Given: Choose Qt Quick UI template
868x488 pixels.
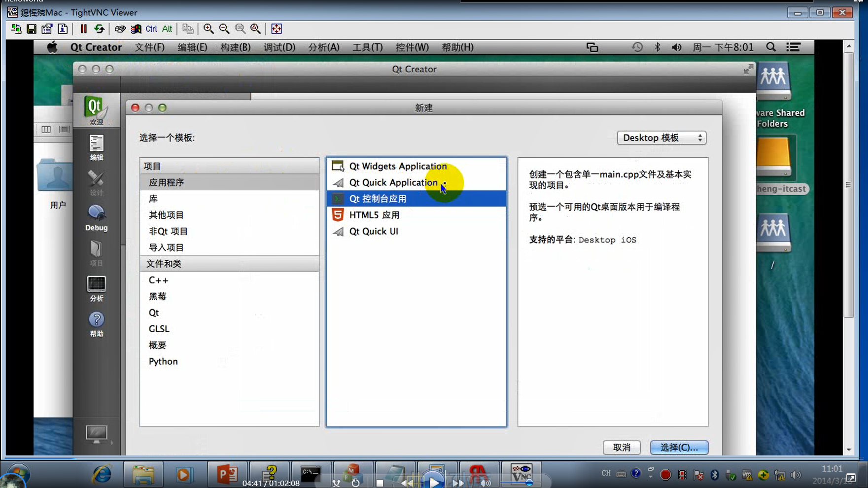Looking at the screenshot, I should point(417,231).
